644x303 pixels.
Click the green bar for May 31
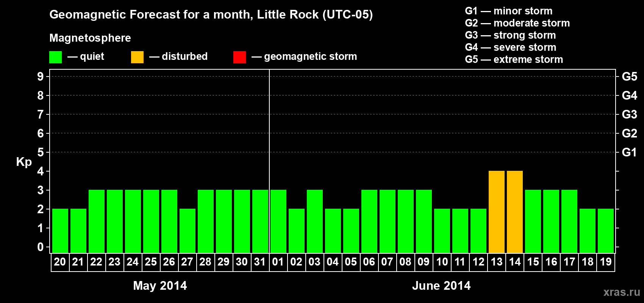260,222
